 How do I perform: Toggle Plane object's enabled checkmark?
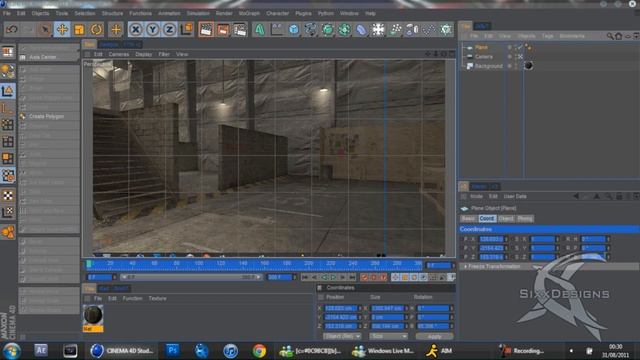pyautogui.click(x=520, y=47)
